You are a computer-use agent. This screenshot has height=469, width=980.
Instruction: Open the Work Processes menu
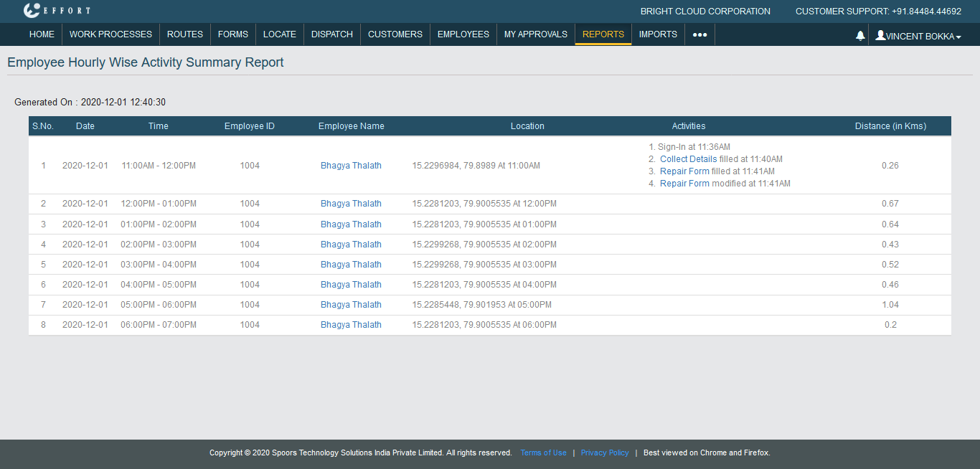(x=110, y=34)
